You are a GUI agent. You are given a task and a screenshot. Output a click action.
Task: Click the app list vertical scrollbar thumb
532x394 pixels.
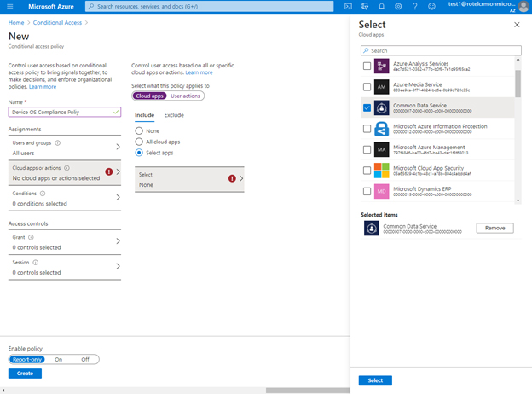pos(518,84)
